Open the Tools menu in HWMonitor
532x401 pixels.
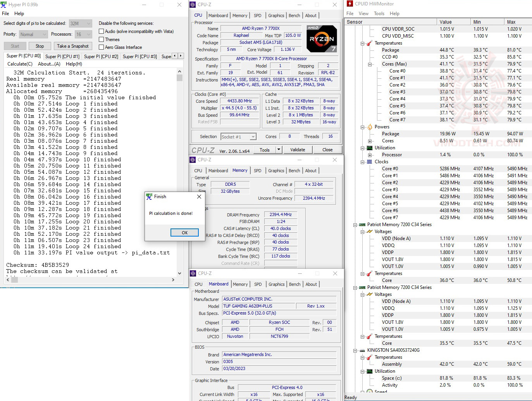(x=379, y=14)
